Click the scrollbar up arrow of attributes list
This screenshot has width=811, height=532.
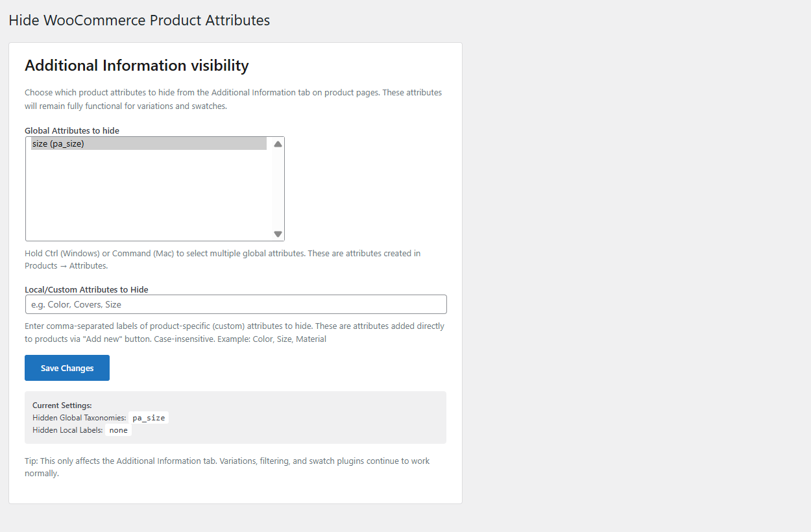click(x=278, y=143)
